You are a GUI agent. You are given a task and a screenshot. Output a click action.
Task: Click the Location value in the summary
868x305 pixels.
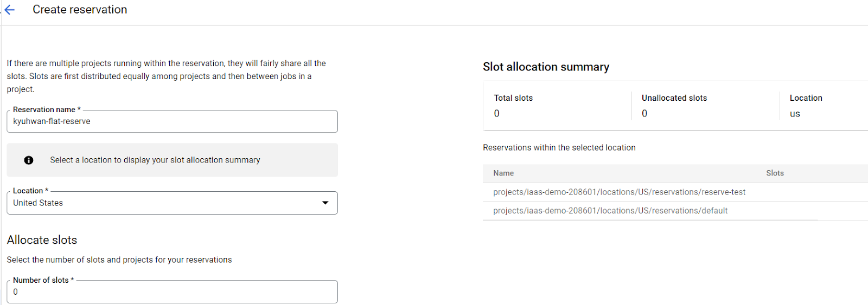(795, 114)
